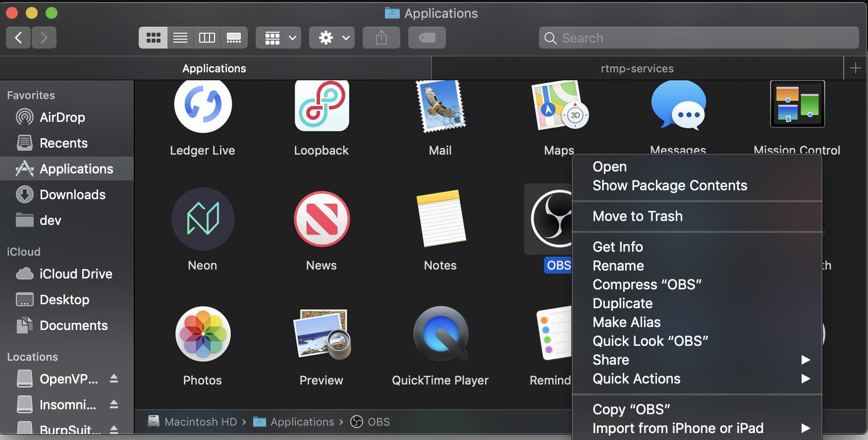Eject the OpenVP... volume

pyautogui.click(x=114, y=379)
